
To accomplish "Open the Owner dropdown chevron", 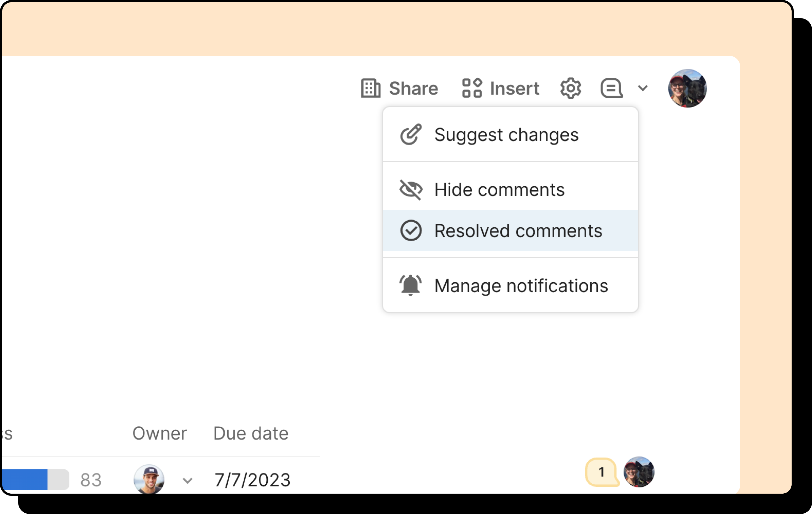I will click(x=187, y=480).
